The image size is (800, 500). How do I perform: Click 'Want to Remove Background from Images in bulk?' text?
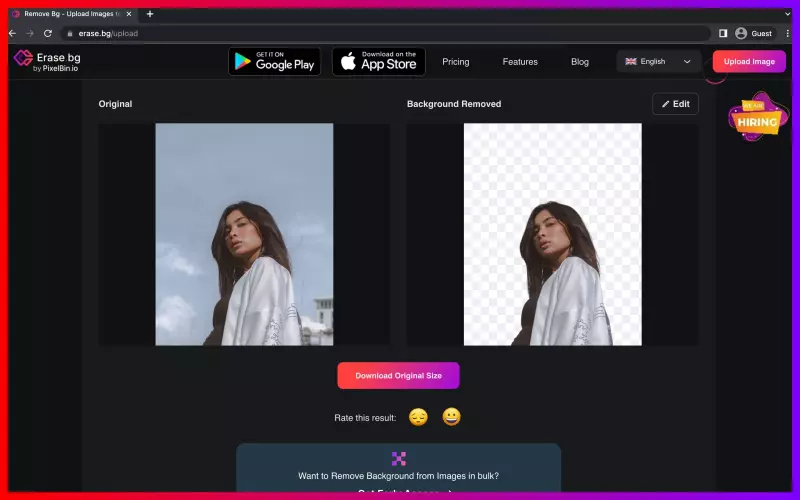(x=398, y=476)
